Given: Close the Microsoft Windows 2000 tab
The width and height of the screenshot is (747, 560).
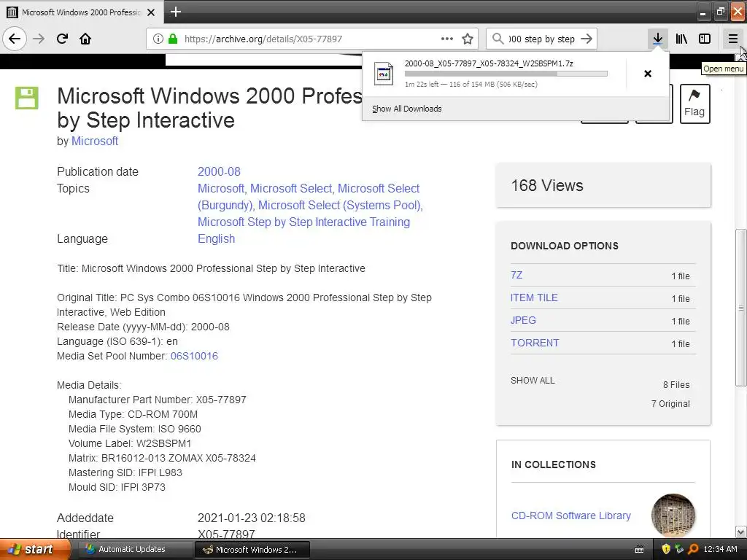Looking at the screenshot, I should click(x=151, y=12).
